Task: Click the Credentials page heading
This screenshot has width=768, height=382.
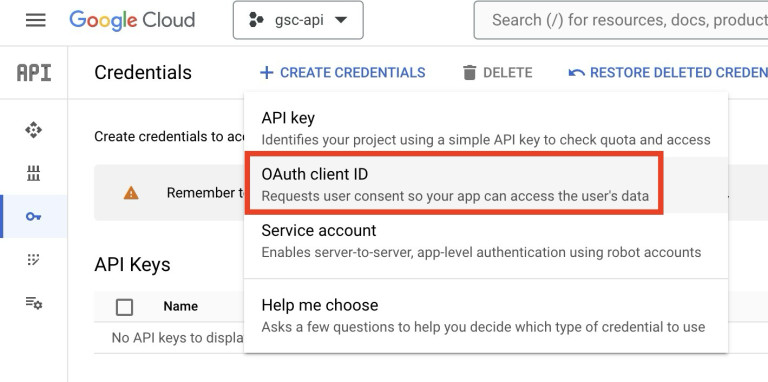Action: pyautogui.click(x=143, y=72)
